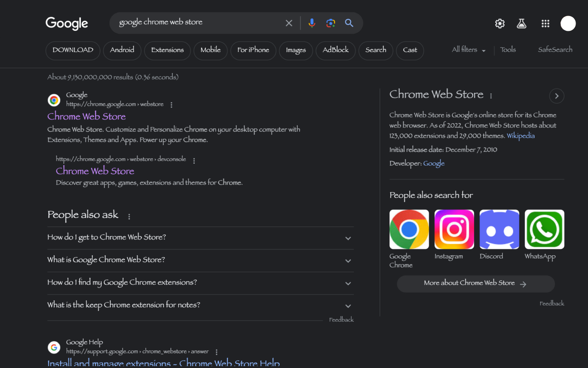Click the 'About 9,130,000,000 results' text
Image resolution: width=588 pixels, height=368 pixels.
(113, 77)
